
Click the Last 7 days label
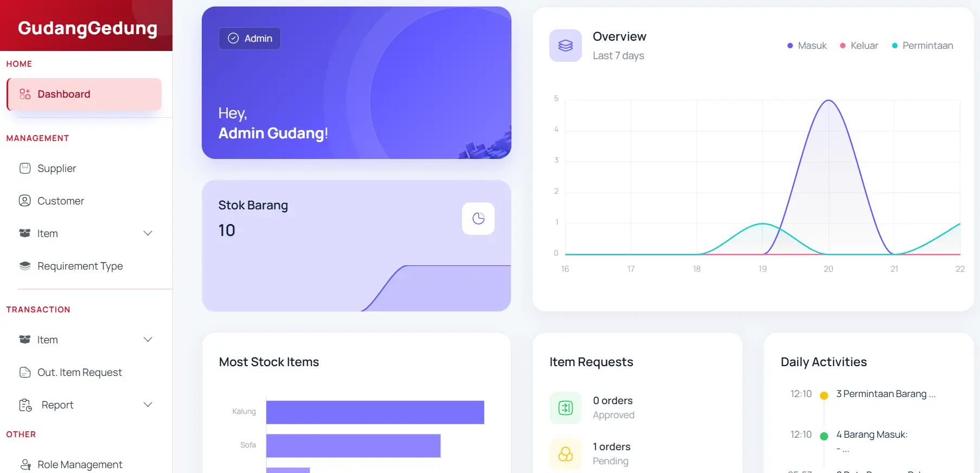click(618, 55)
